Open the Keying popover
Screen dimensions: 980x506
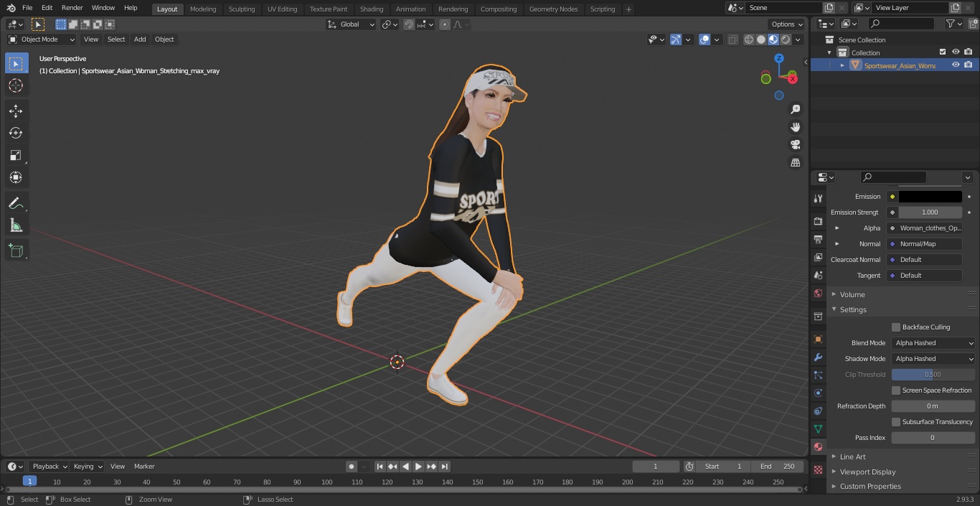click(87, 467)
